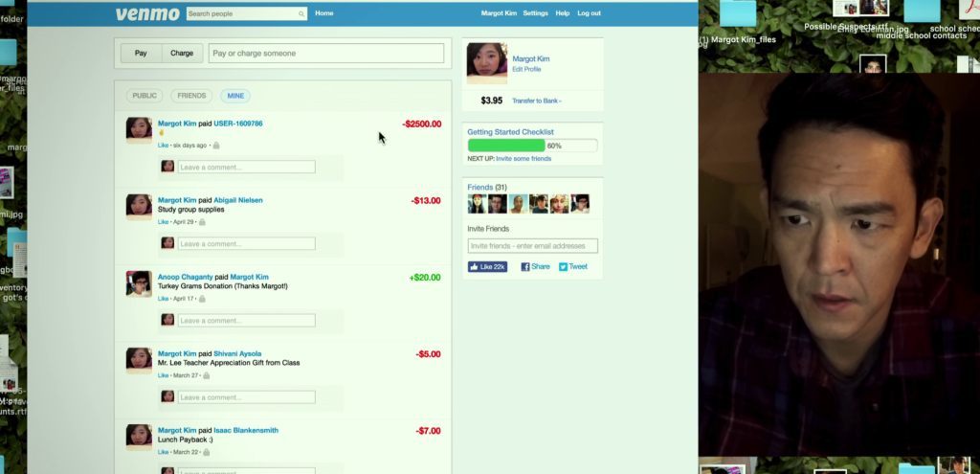Click the -$2500.00 amount

(x=422, y=124)
